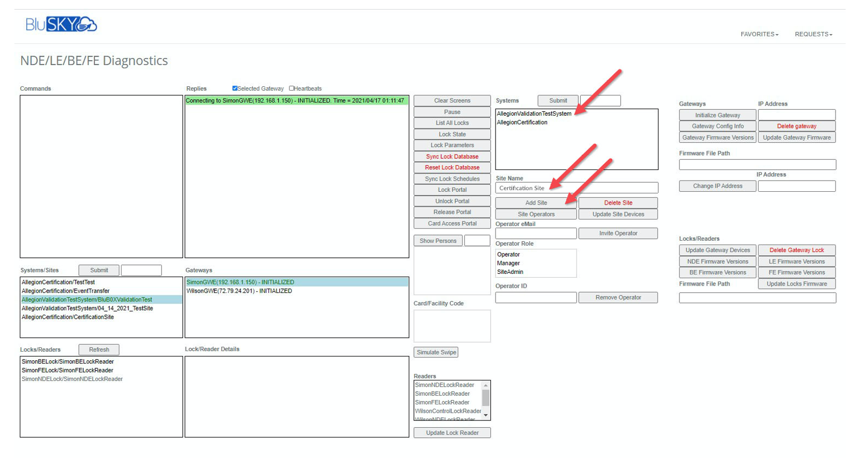Open the REQUESTS dropdown menu
868x463 pixels.
(x=813, y=34)
